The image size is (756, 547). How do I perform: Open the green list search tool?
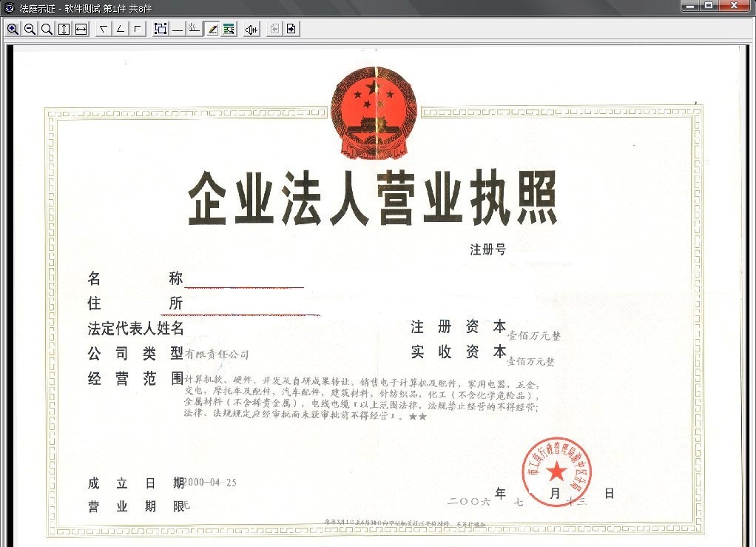coord(229,29)
